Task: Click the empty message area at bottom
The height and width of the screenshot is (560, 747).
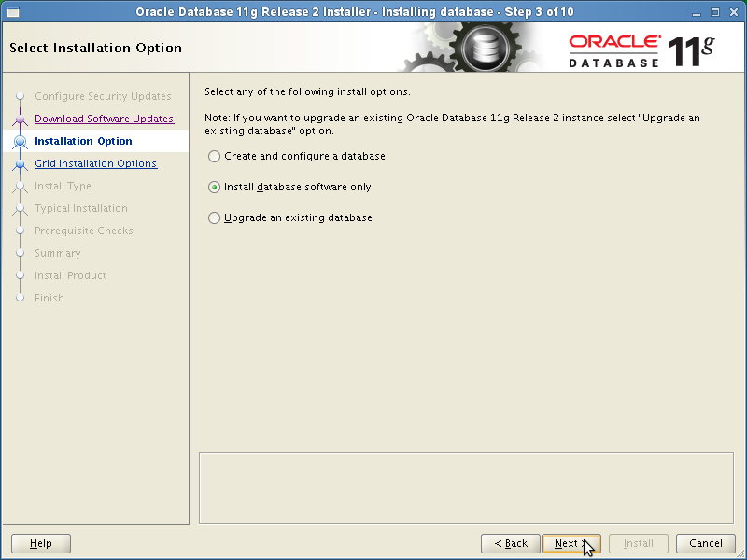Action: pyautogui.click(x=466, y=487)
